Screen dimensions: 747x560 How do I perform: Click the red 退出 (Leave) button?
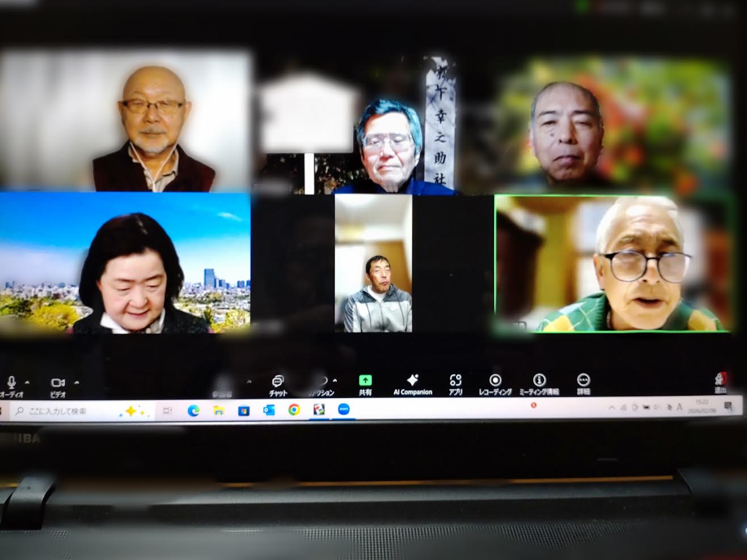[x=719, y=380]
